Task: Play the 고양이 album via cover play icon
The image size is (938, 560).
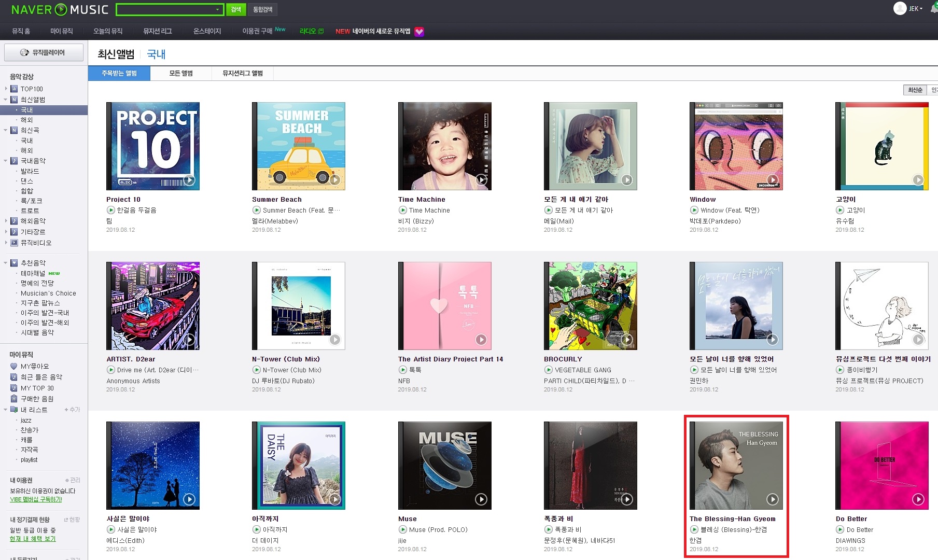Action: [918, 180]
